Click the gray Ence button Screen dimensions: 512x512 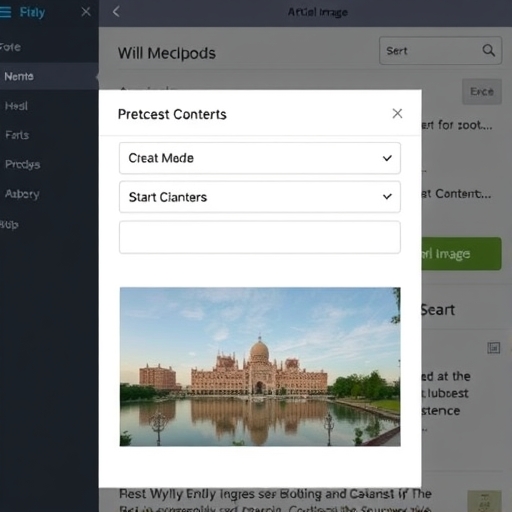pos(482,91)
